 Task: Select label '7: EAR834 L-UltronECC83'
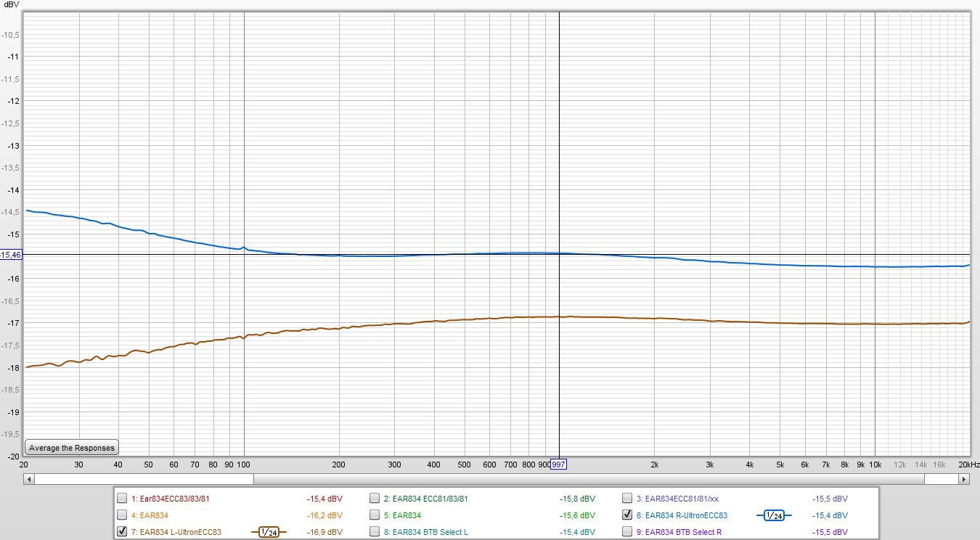(x=176, y=532)
